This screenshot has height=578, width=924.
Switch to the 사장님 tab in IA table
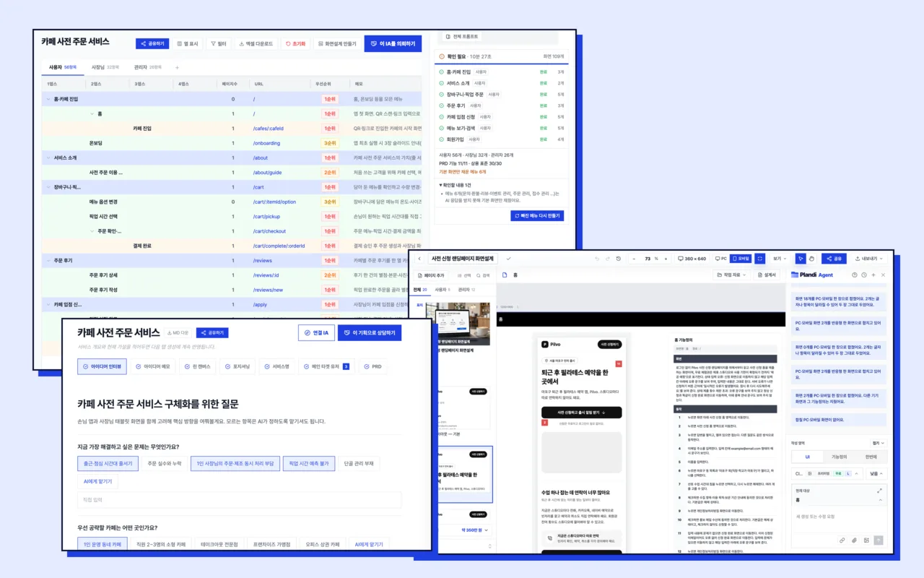coord(105,67)
